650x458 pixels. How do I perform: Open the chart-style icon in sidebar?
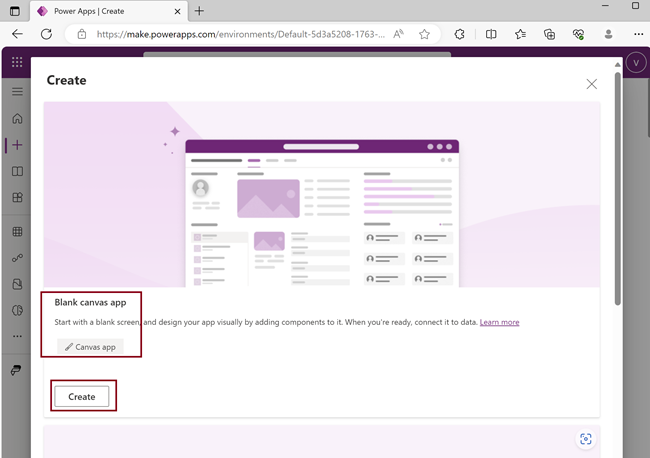point(17,310)
